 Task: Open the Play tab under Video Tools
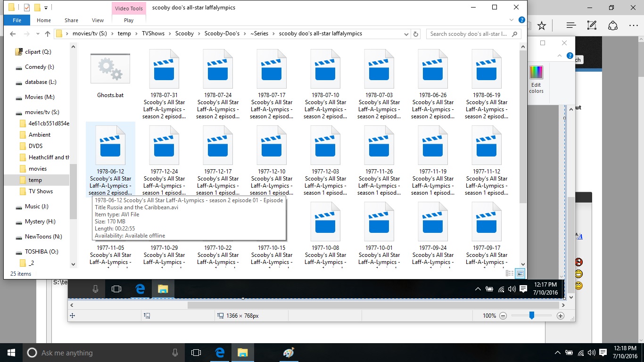pyautogui.click(x=129, y=20)
